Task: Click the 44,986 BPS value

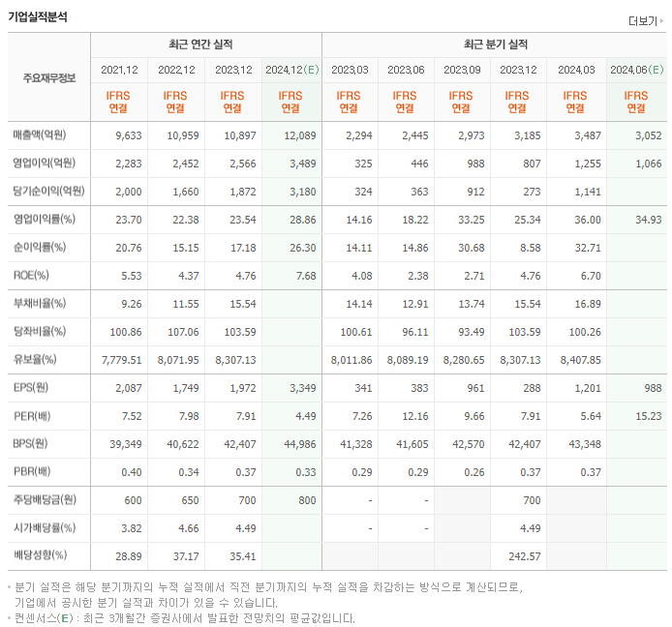Action: tap(300, 444)
